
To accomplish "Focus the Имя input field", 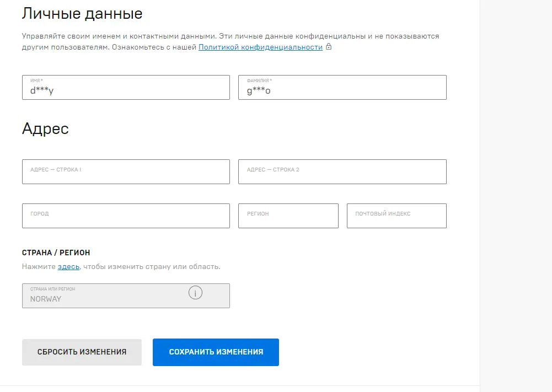I will (x=126, y=87).
